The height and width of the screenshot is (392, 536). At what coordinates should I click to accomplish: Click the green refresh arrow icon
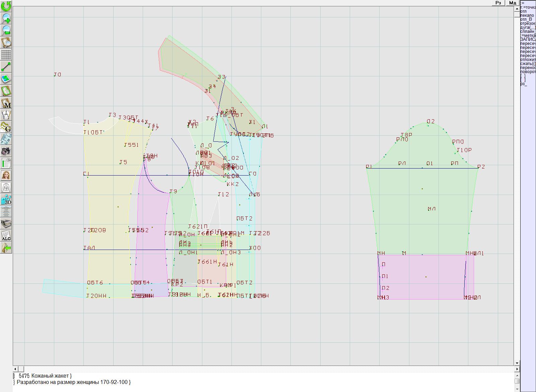(6, 6)
